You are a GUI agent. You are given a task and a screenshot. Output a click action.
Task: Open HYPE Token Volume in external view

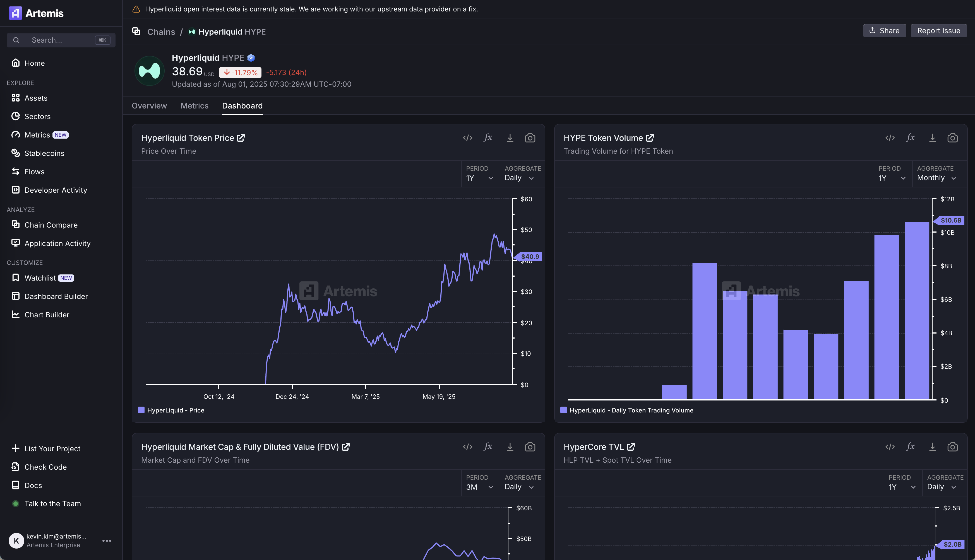pos(650,138)
